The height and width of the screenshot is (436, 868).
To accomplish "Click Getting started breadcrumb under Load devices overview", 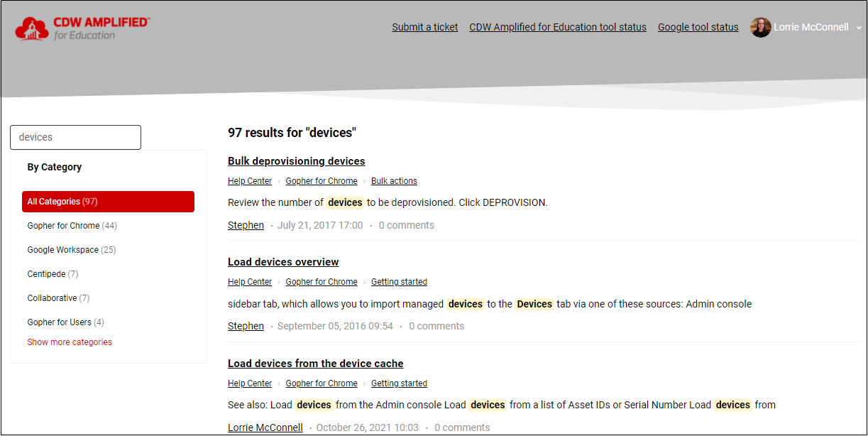I will click(399, 282).
